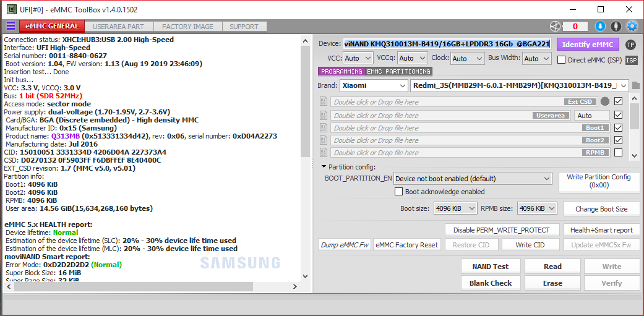Image resolution: width=644 pixels, height=316 pixels.
Task: Click log panel horizontal scrollbar right arrow
Action: (295, 287)
